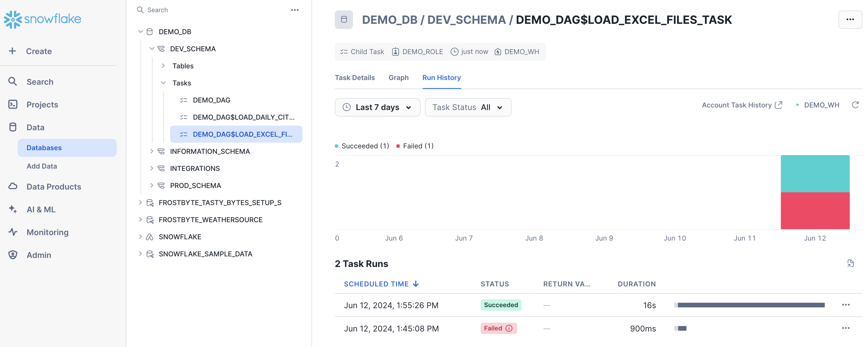This screenshot has width=868, height=347.
Task: Click the Failed status info icon
Action: [x=509, y=328]
